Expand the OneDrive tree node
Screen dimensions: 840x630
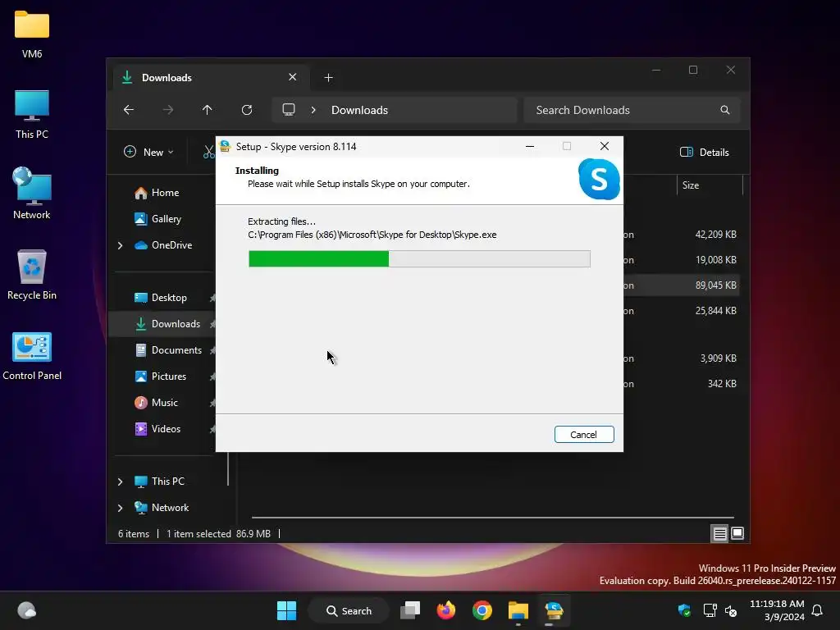[120, 244]
